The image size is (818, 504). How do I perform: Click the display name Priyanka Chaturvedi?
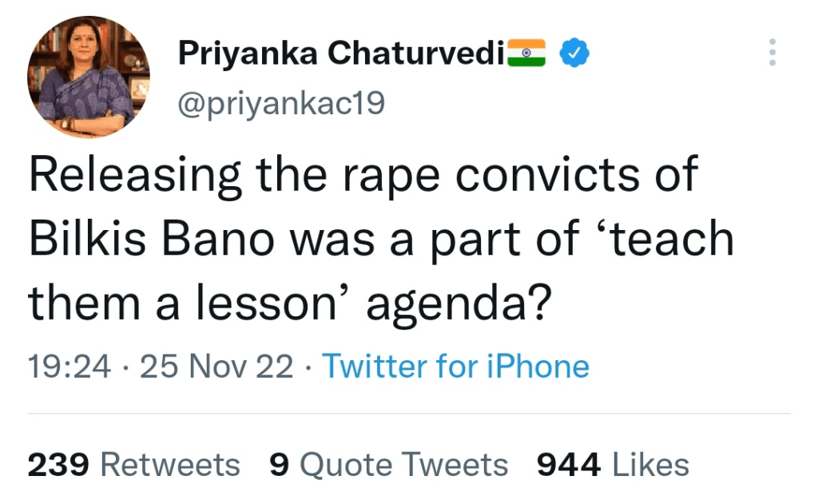click(x=341, y=54)
